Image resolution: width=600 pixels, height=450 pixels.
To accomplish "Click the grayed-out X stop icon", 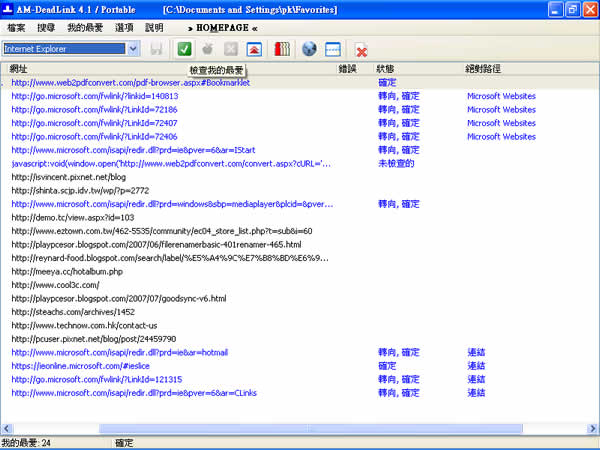I will tap(231, 49).
